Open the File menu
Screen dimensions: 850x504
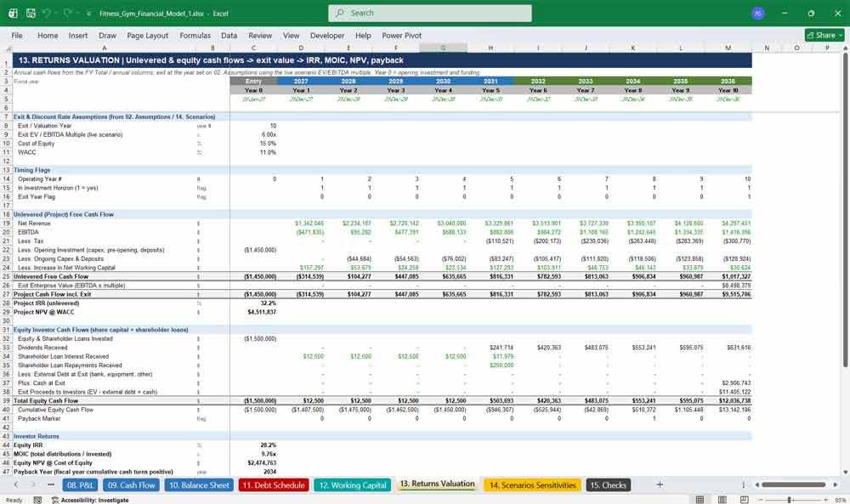point(17,35)
